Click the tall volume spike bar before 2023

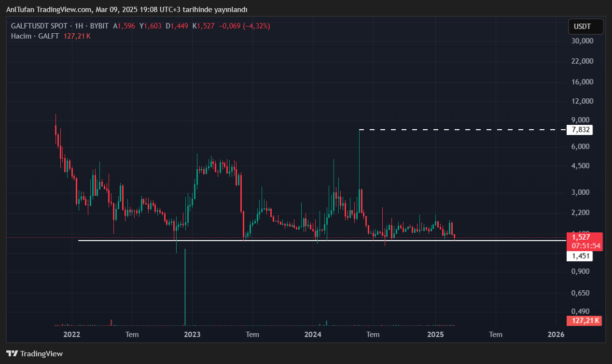(185, 289)
